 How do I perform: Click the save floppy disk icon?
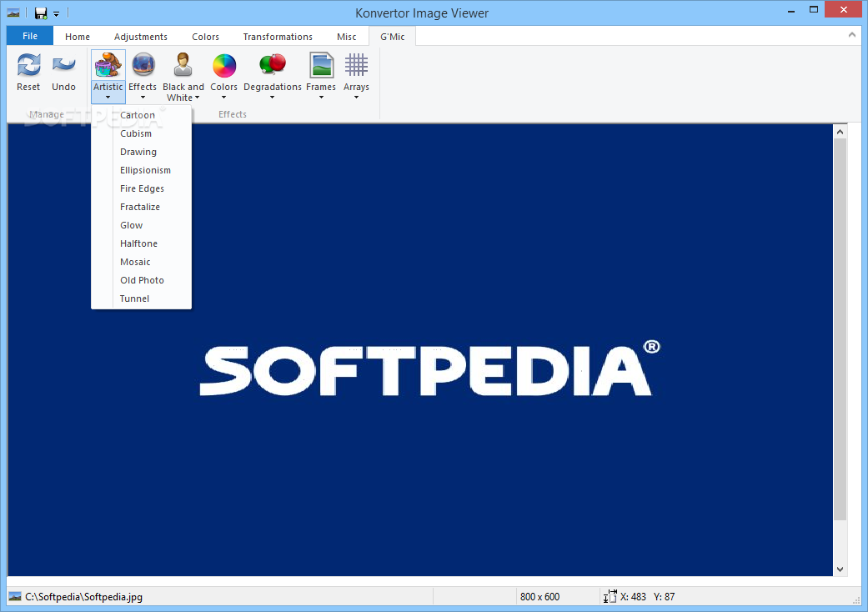coord(40,13)
